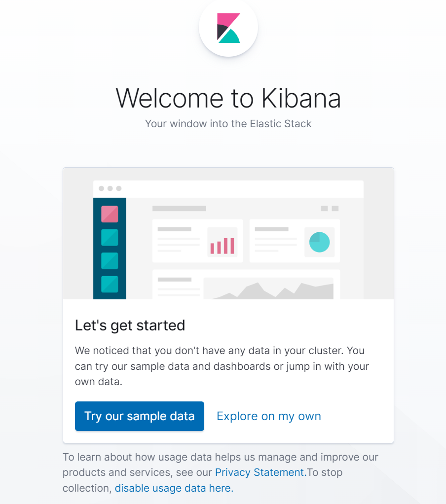Click the top teal square in the dark sidebar

coord(110,237)
